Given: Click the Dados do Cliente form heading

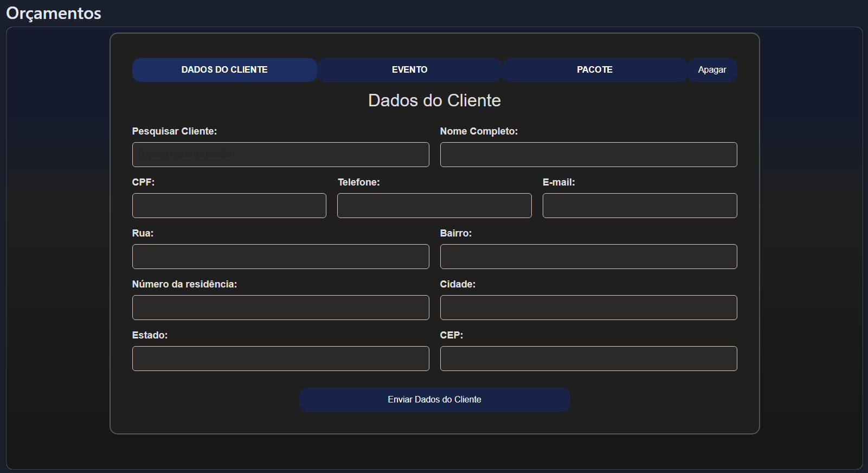Looking at the screenshot, I should tap(434, 100).
